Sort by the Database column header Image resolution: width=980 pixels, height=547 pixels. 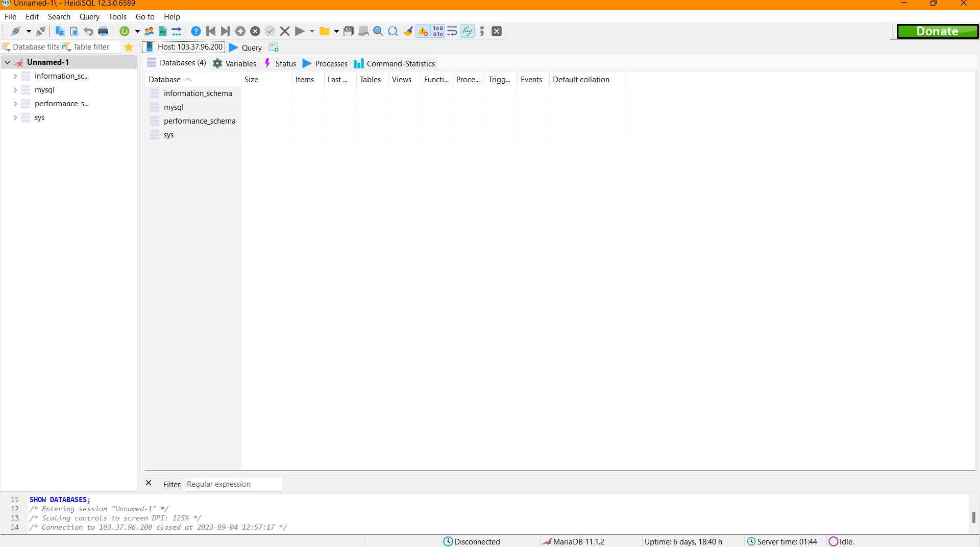coord(193,80)
